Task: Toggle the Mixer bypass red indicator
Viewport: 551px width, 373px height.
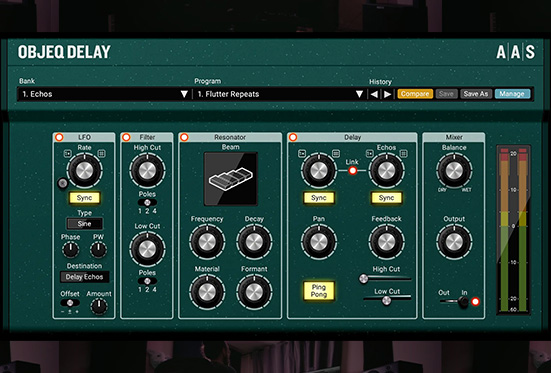Action: (x=475, y=302)
